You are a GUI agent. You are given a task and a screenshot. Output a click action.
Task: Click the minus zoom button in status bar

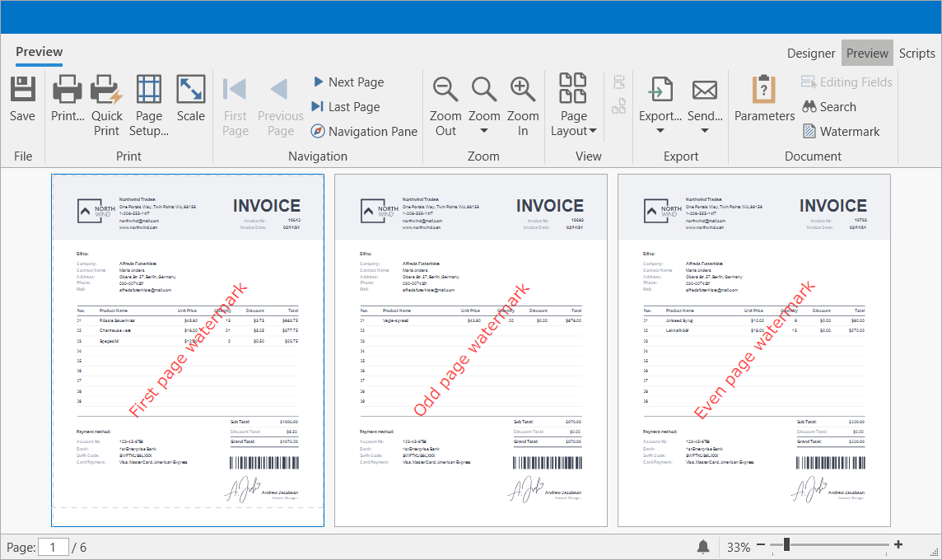pos(761,544)
